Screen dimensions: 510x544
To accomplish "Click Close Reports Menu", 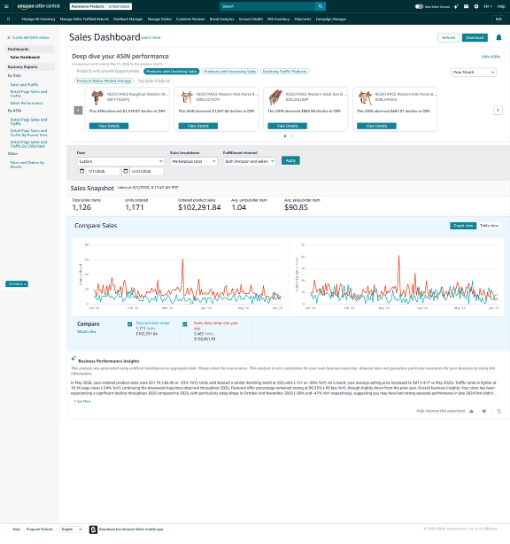I will pos(28,37).
